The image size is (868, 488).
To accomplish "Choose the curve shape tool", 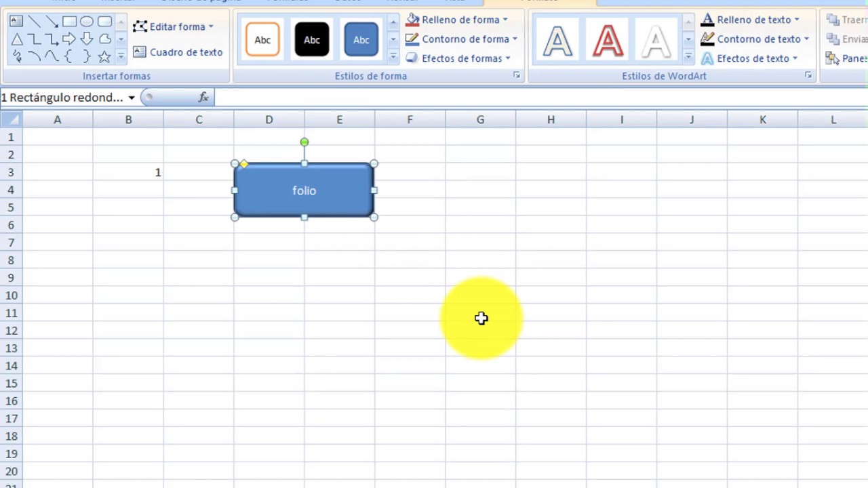I will tap(52, 56).
